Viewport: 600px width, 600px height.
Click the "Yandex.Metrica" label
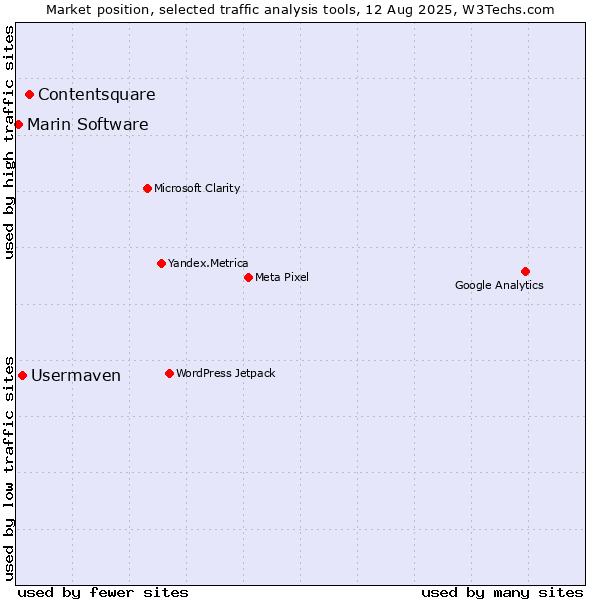coord(208,263)
